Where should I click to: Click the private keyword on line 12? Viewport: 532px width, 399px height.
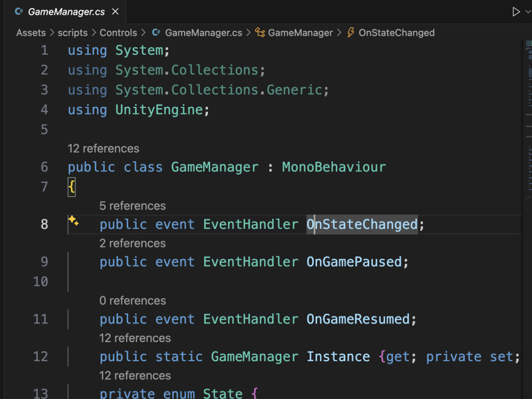pos(454,356)
